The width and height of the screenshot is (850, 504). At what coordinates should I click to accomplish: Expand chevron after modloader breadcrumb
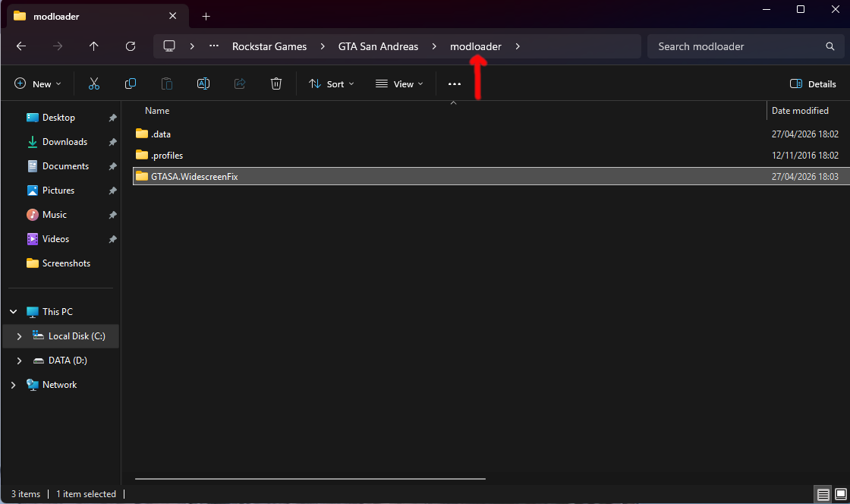pos(518,46)
